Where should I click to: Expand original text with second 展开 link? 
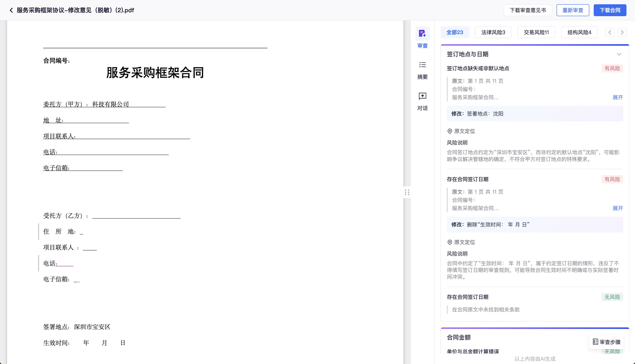618,208
